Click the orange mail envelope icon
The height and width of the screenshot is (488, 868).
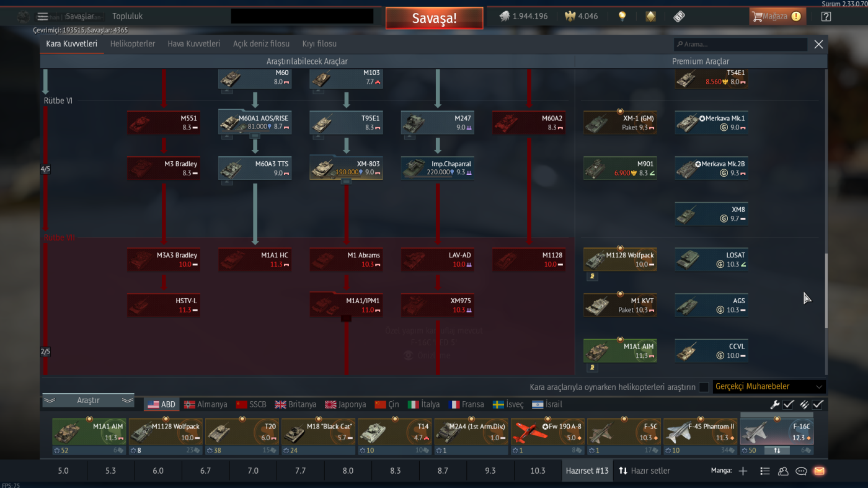pyautogui.click(x=819, y=471)
